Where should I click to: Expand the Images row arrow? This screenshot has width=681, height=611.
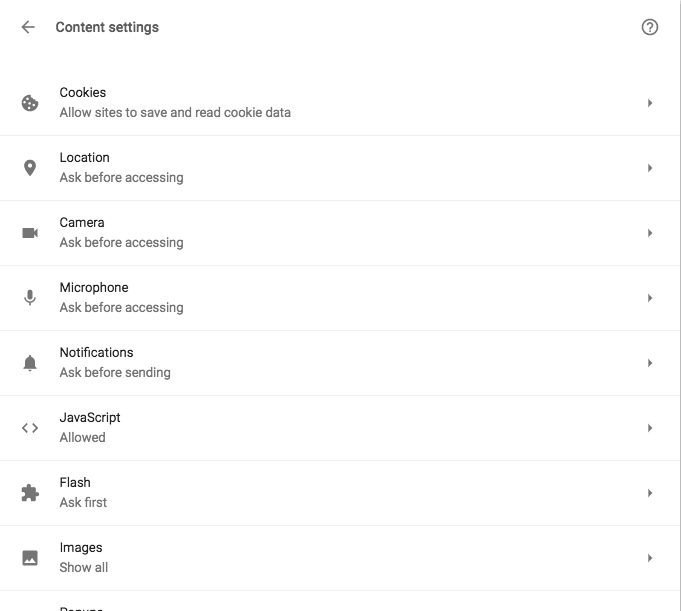tap(650, 558)
